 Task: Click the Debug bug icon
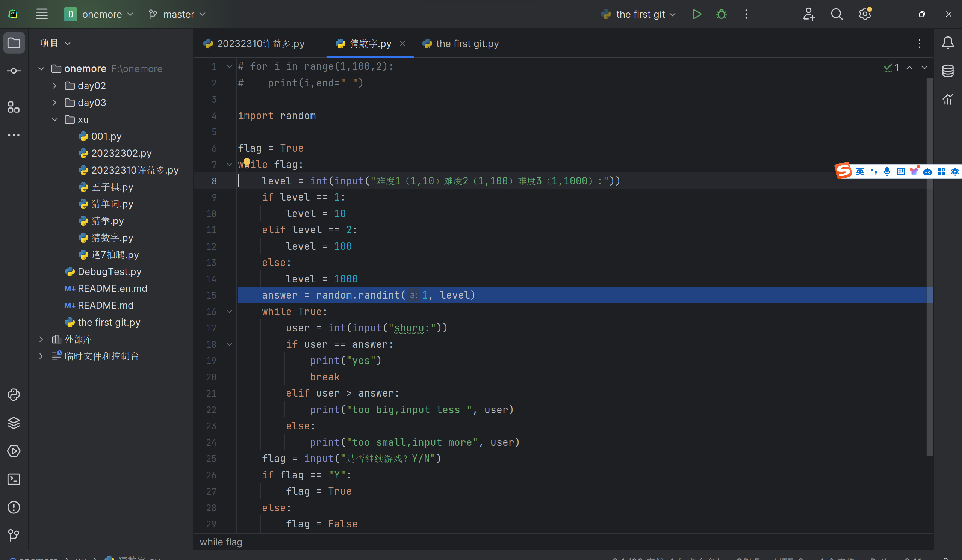click(721, 15)
